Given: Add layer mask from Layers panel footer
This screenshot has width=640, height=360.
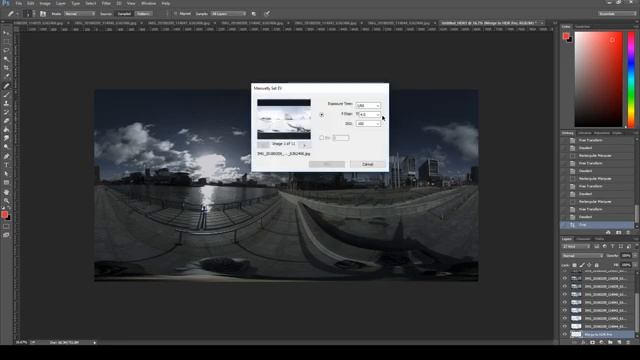Looking at the screenshot, I should tap(592, 342).
